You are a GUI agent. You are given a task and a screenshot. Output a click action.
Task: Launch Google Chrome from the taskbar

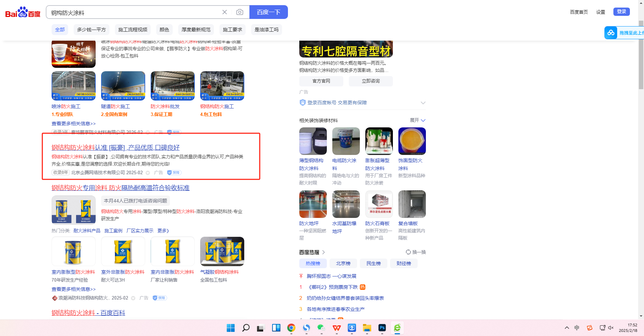click(x=291, y=328)
